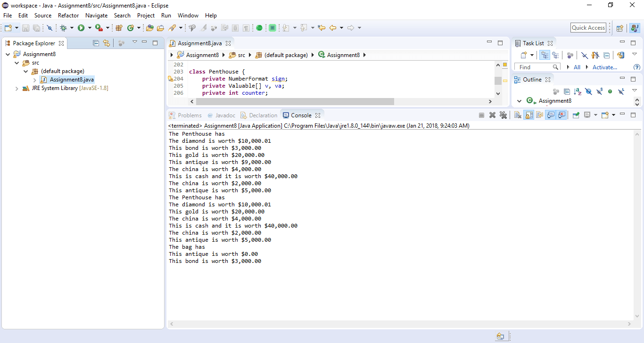Switch to the Javadoc tab
This screenshot has width=644, height=343.
(221, 115)
